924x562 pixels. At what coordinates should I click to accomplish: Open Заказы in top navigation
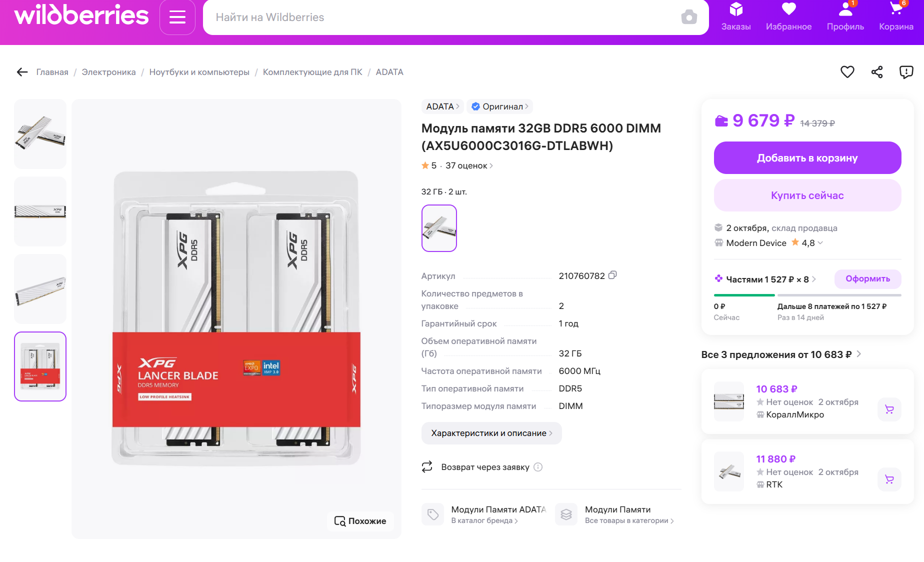pyautogui.click(x=735, y=17)
